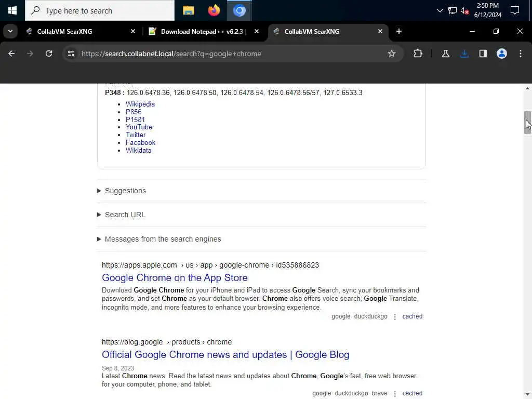Open Firefox from the taskbar
532x399 pixels.
pos(214,10)
